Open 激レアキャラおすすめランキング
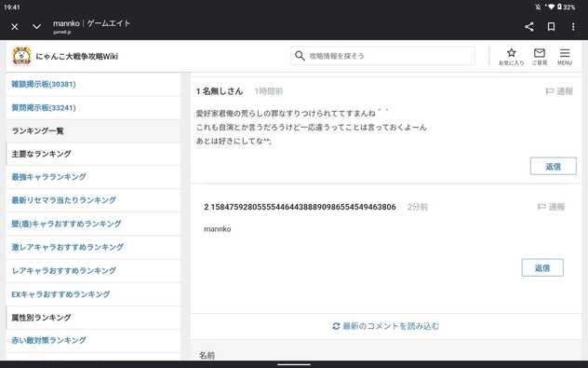 click(68, 247)
